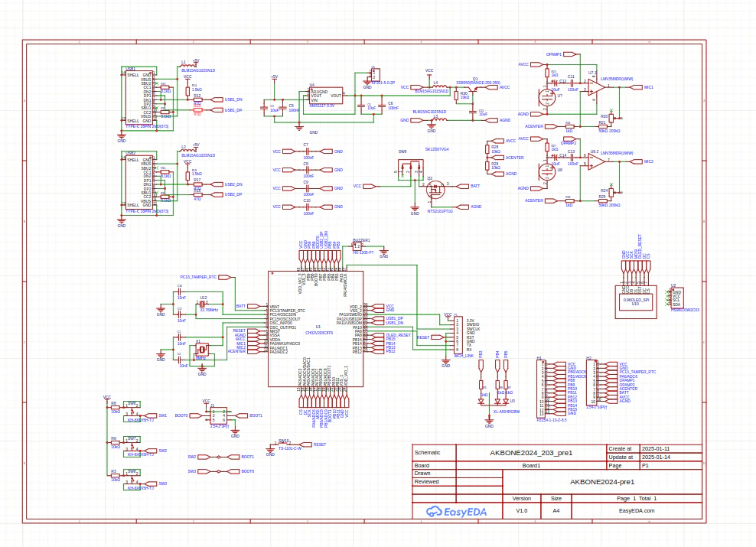
Task: Click the RESET port beside SW10
Action: [x=314, y=444]
